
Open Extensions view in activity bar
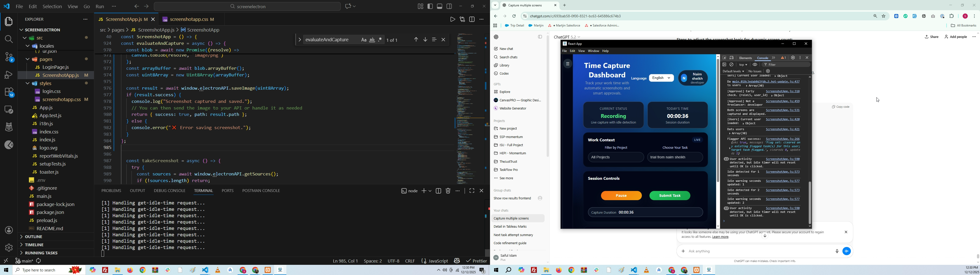[x=8, y=92]
